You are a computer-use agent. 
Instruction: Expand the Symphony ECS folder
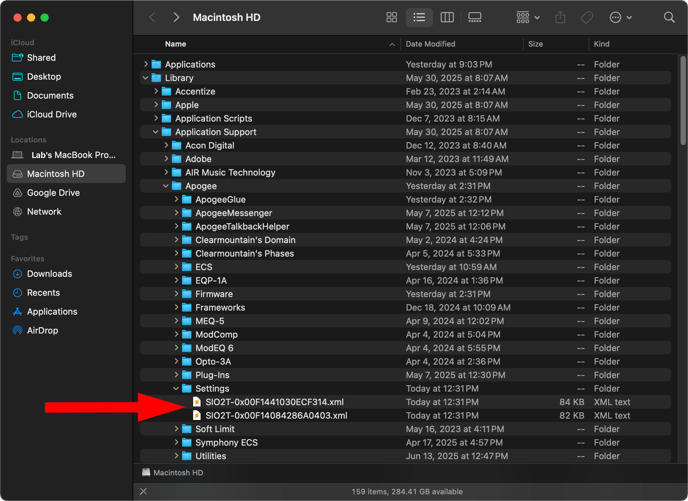point(176,442)
